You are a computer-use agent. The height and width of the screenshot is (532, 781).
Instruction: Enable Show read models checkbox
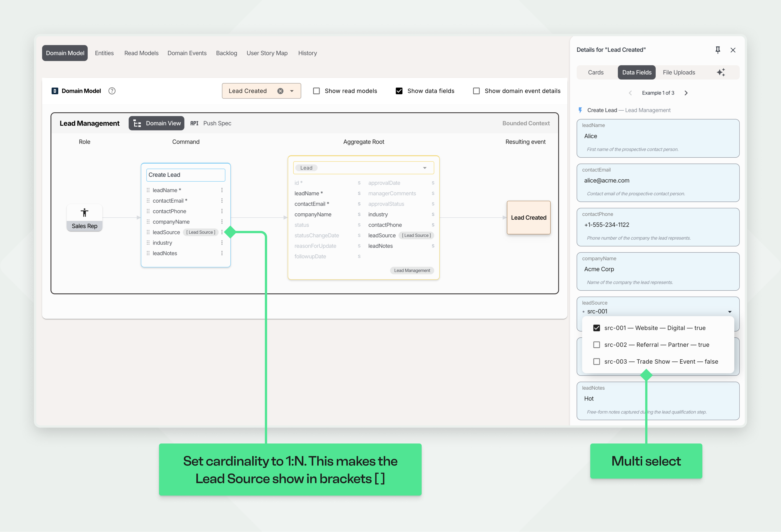(x=316, y=91)
